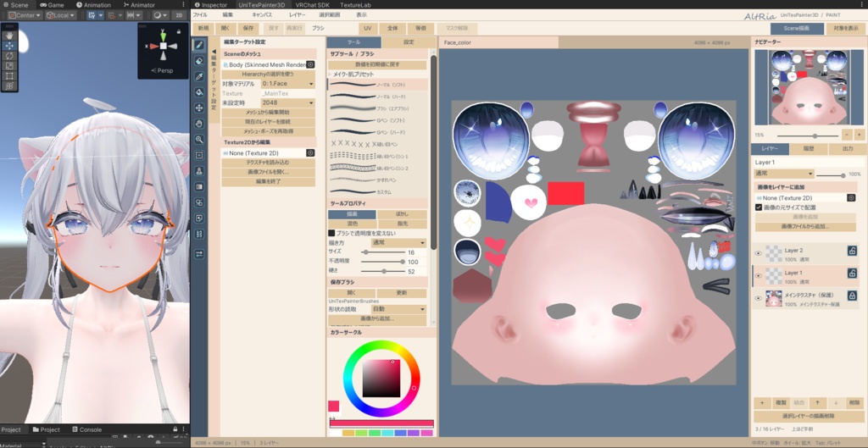
Task: Select the four-arrow move tool in painter toolbar
Action: click(199, 108)
